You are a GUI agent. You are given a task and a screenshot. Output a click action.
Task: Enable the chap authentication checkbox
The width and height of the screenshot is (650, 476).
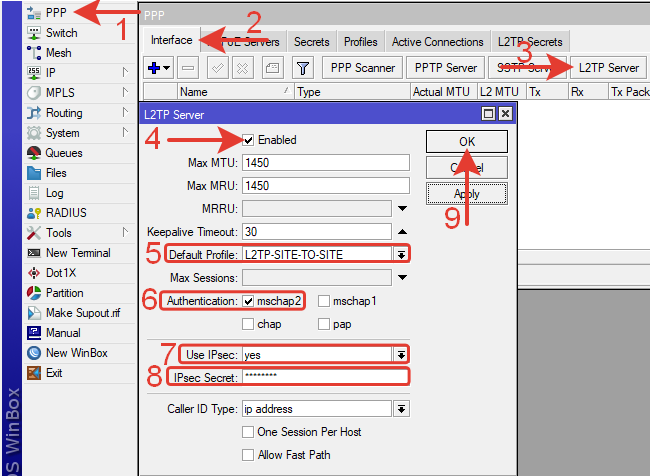pos(248,324)
